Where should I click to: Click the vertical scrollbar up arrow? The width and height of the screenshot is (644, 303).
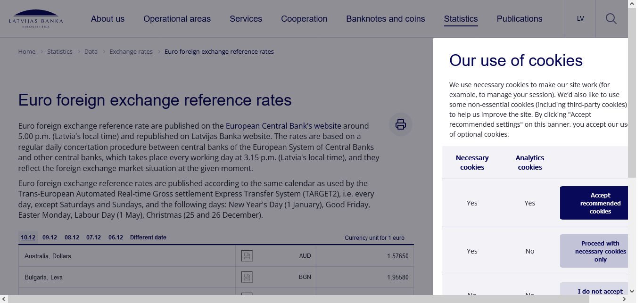[x=632, y=4]
